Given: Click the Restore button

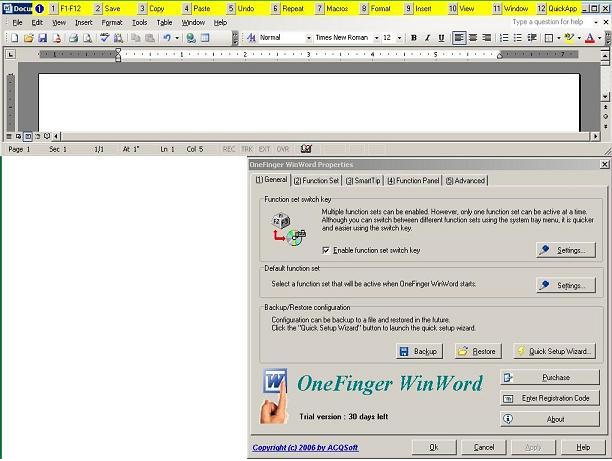Looking at the screenshot, I should point(478,351).
